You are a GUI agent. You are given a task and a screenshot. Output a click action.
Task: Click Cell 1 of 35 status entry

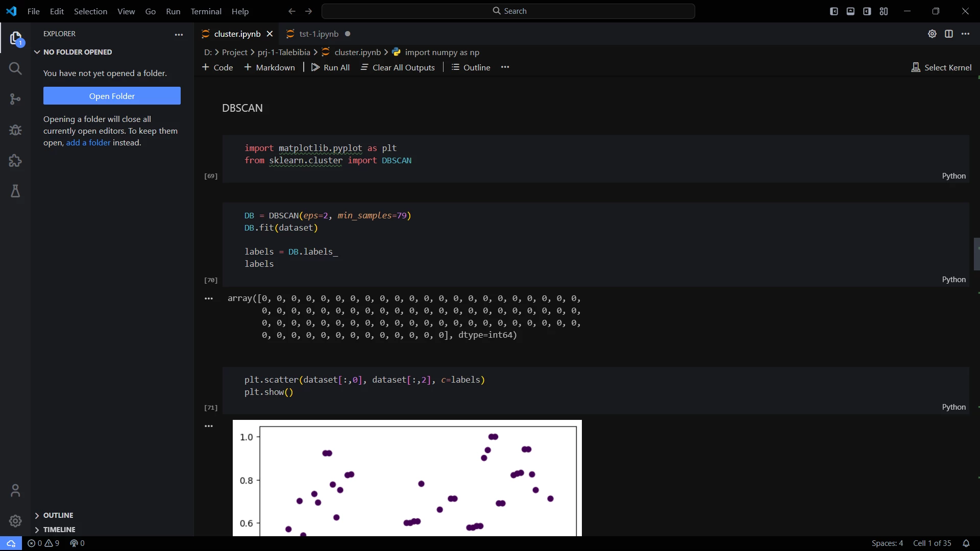932,543
